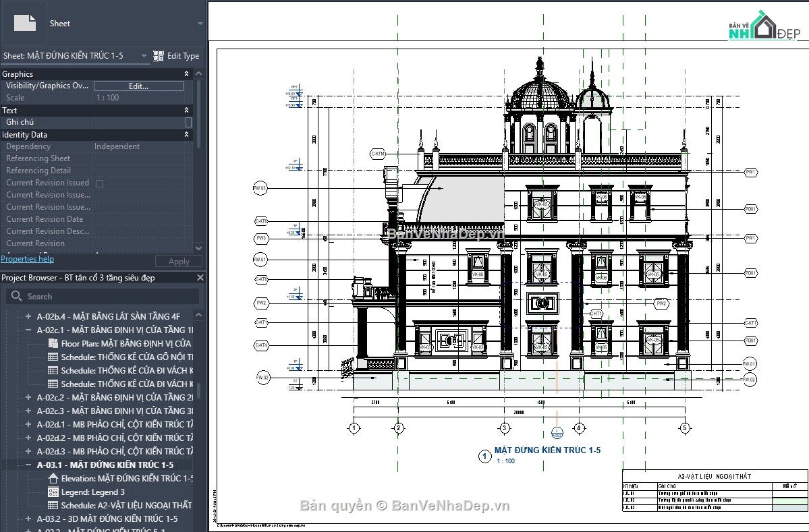The image size is (809, 532).
Task: Expand the A-03.2 3D MẶT ĐỨNG KIẾN TRÚC 1-5 node
Action: [28, 519]
